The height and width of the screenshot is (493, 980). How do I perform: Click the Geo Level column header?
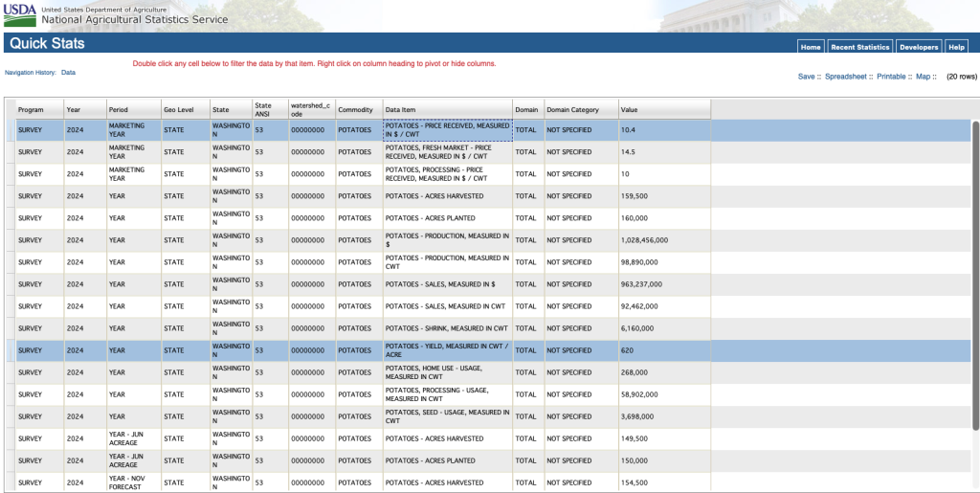186,109
